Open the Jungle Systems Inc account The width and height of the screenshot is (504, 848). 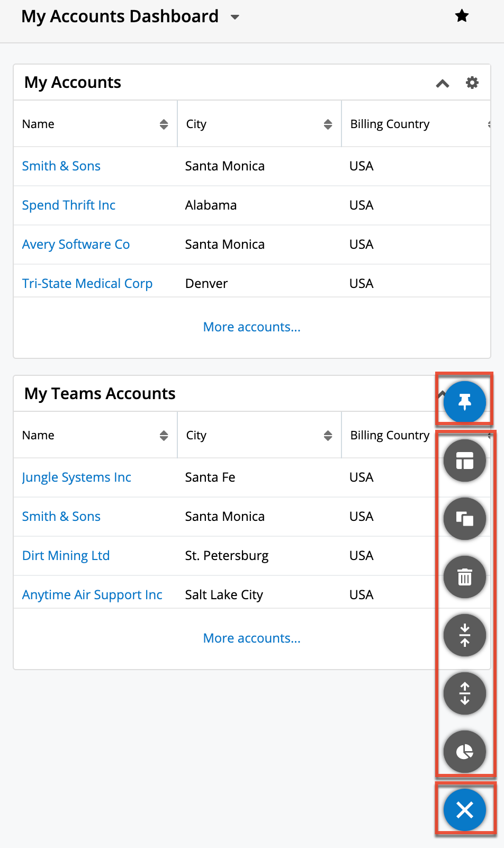point(76,477)
